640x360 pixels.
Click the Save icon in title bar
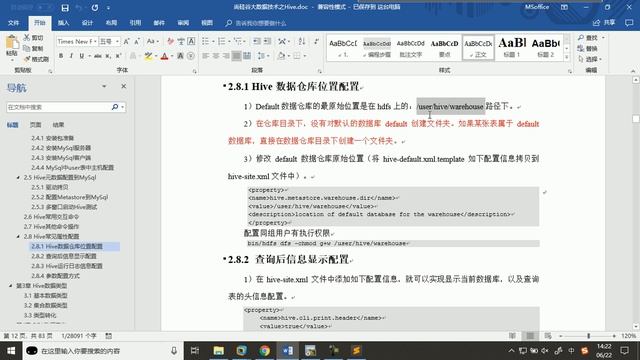(65, 8)
